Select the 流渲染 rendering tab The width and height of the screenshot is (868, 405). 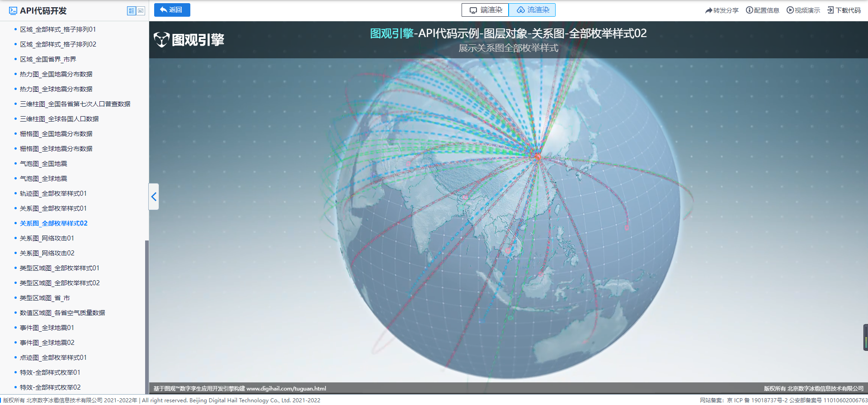pos(532,10)
